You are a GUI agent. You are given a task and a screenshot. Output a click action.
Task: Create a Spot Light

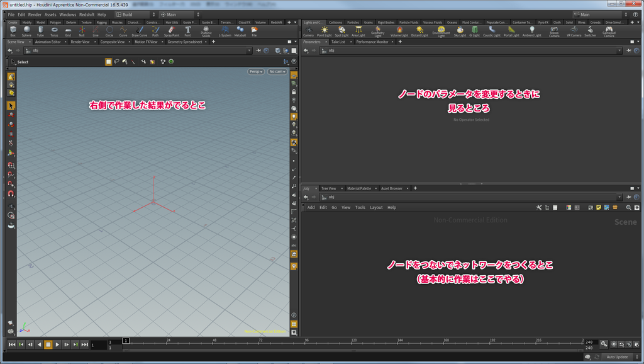341,31
